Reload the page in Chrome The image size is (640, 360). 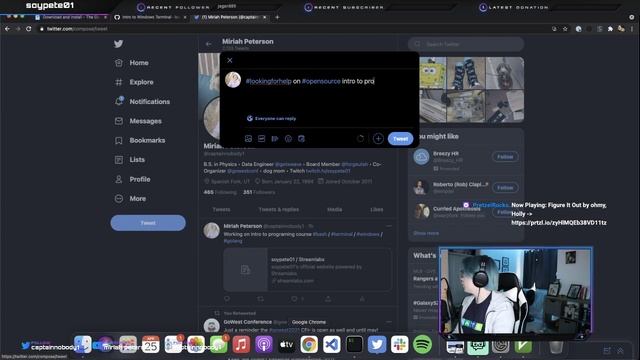pyautogui.click(x=29, y=29)
